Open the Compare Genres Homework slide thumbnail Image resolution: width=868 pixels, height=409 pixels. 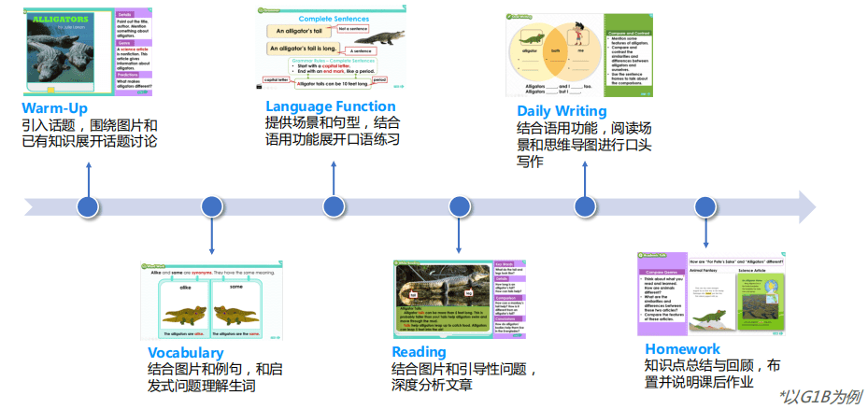(x=712, y=294)
